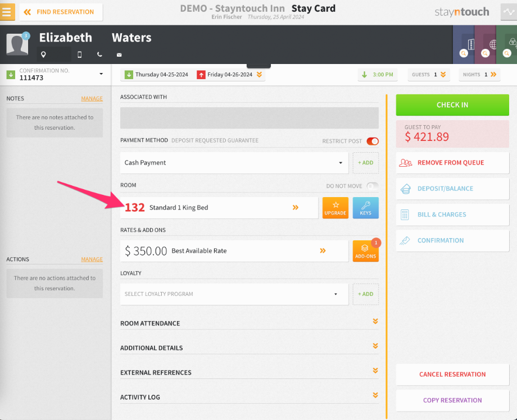Expand the Guests count chevron
This screenshot has width=517, height=420.
(443, 75)
